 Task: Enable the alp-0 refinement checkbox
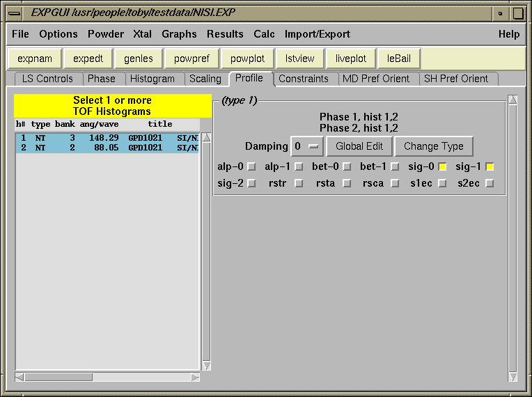251,166
